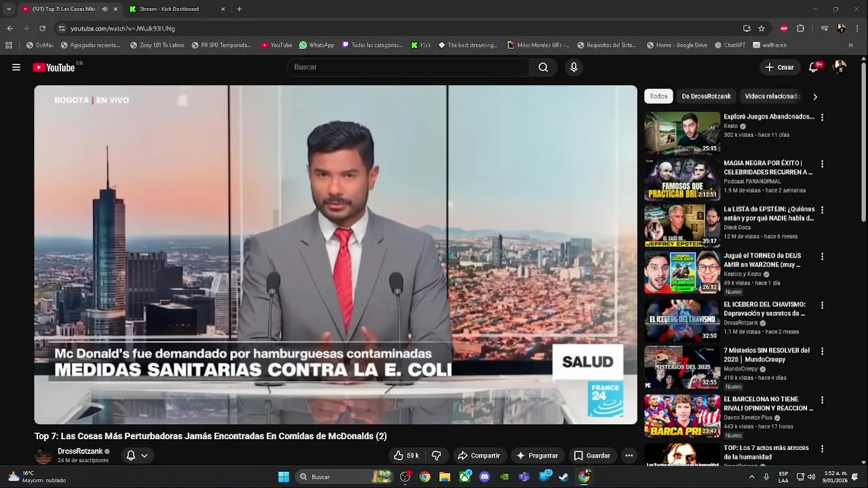Open the ChatGPT bookmark
The width and height of the screenshot is (868, 488).
730,45
